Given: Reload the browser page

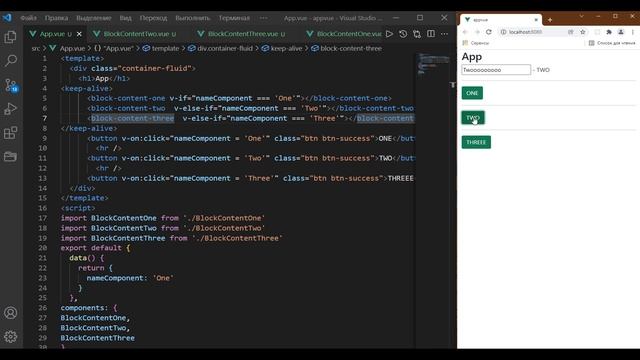Looking at the screenshot, I should 489,32.
